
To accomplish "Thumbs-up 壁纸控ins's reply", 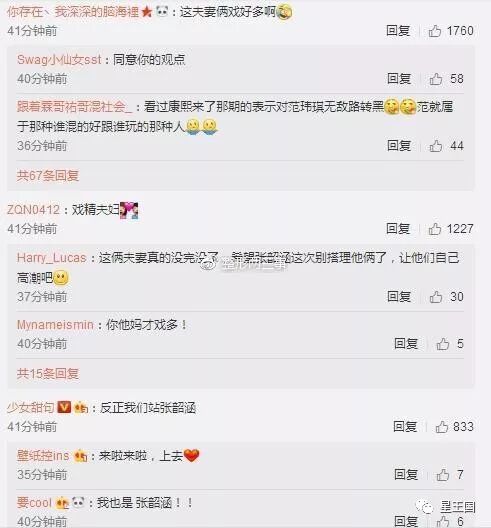I will tap(443, 475).
